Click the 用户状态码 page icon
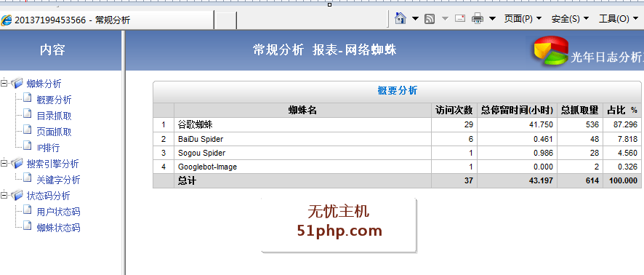Image resolution: width=644 pixels, height=275 pixels. coord(28,210)
